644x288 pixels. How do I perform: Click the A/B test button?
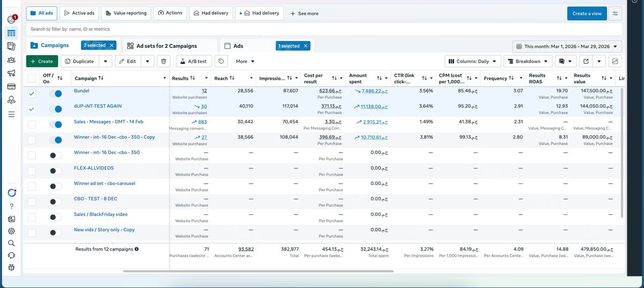click(x=194, y=61)
